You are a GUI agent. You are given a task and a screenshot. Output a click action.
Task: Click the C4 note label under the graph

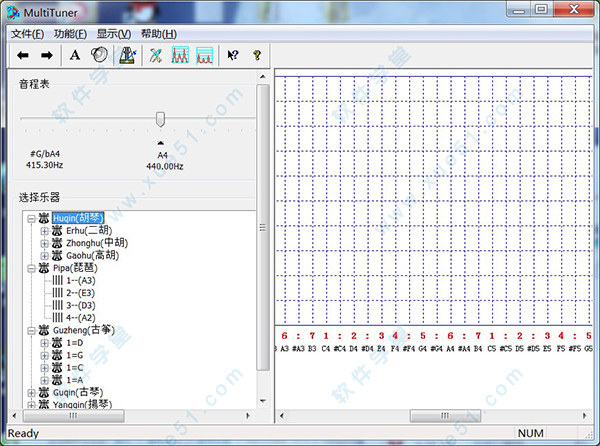click(326, 348)
